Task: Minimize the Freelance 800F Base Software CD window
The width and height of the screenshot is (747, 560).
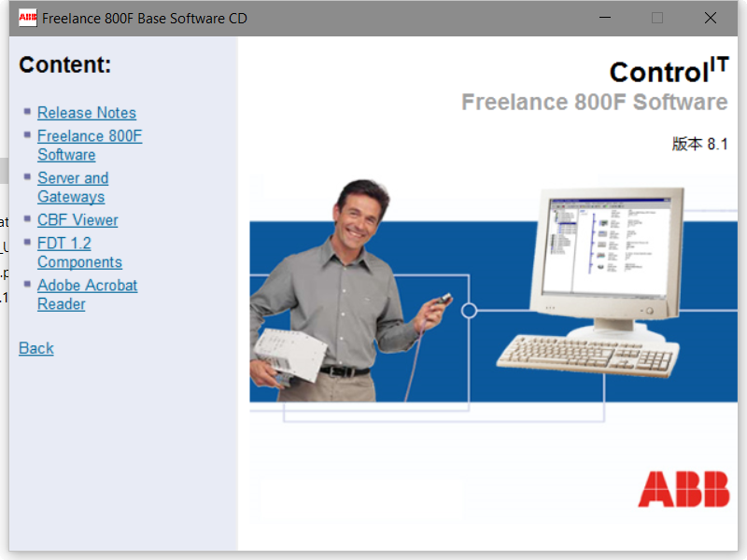Action: click(605, 18)
